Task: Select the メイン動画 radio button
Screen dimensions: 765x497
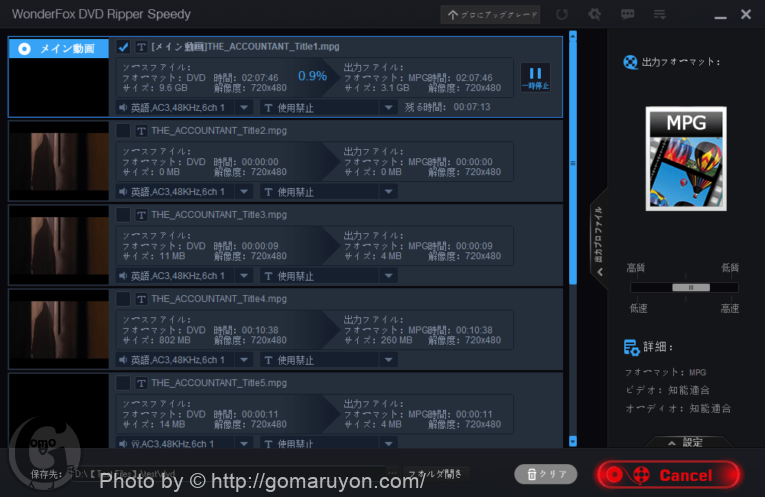Action: (24, 49)
